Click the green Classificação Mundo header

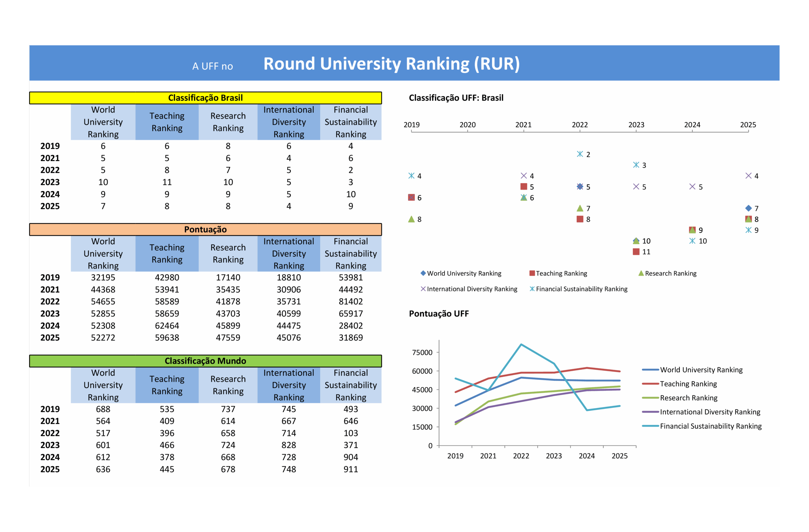click(205, 361)
